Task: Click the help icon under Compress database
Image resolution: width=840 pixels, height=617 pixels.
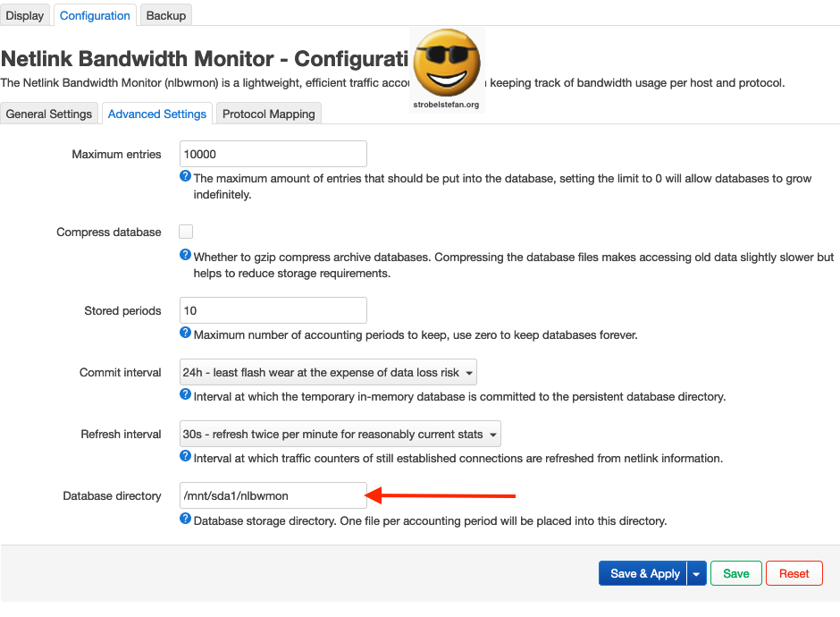Action: 186,255
